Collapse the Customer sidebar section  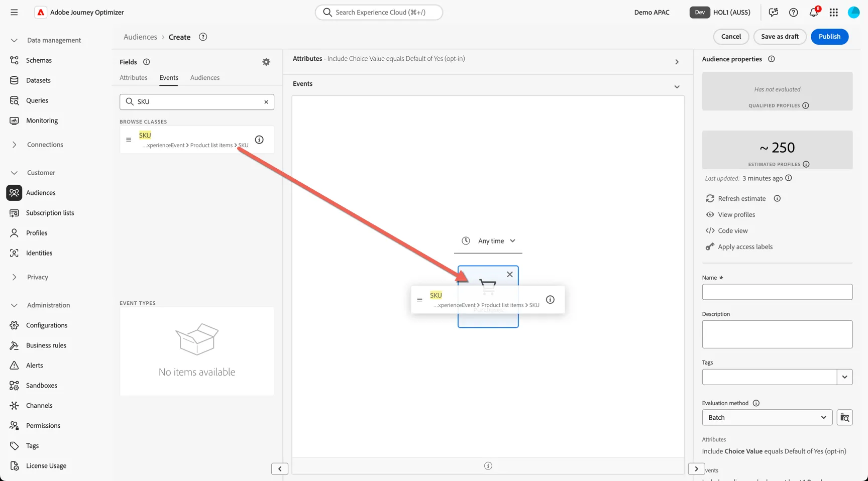coord(14,173)
